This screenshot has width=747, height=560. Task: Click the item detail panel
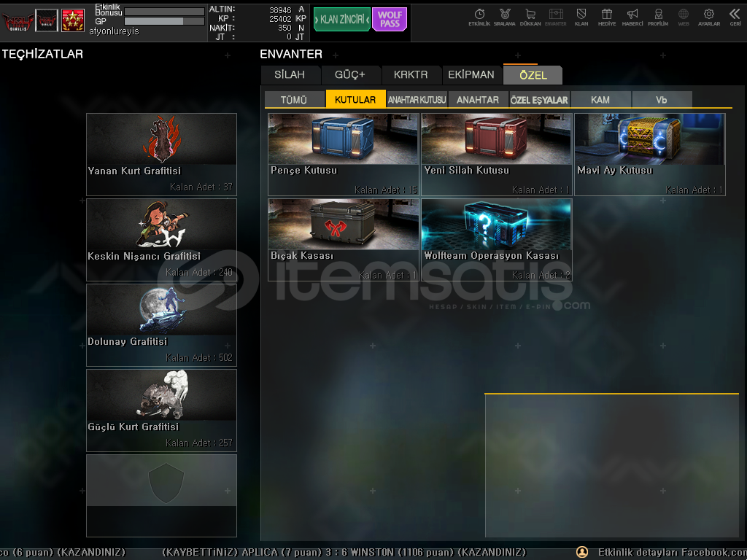coord(612,466)
